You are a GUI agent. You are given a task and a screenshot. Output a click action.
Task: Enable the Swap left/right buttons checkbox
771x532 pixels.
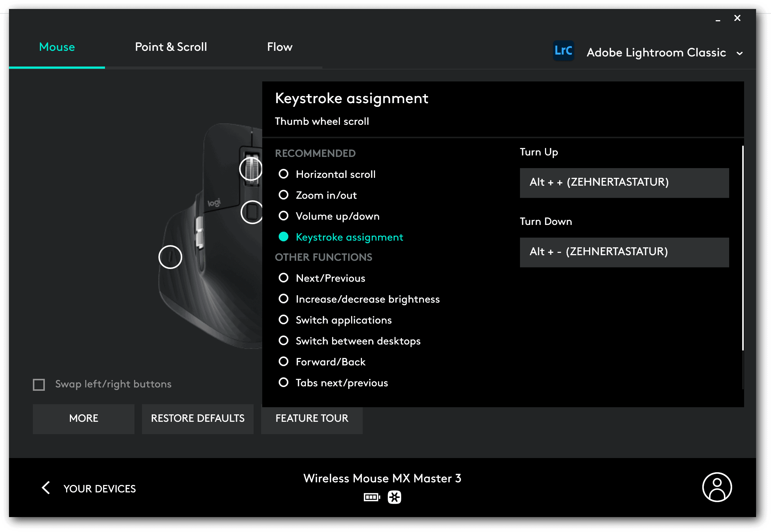39,384
